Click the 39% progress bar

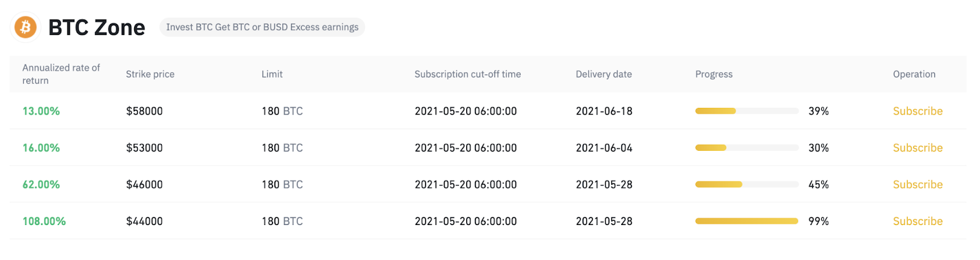click(x=746, y=111)
